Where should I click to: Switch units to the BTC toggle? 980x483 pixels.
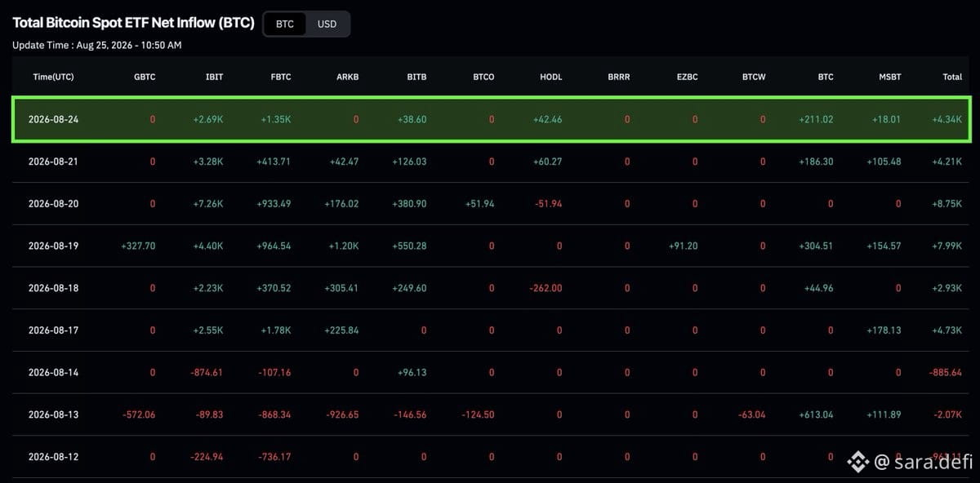coord(285,24)
